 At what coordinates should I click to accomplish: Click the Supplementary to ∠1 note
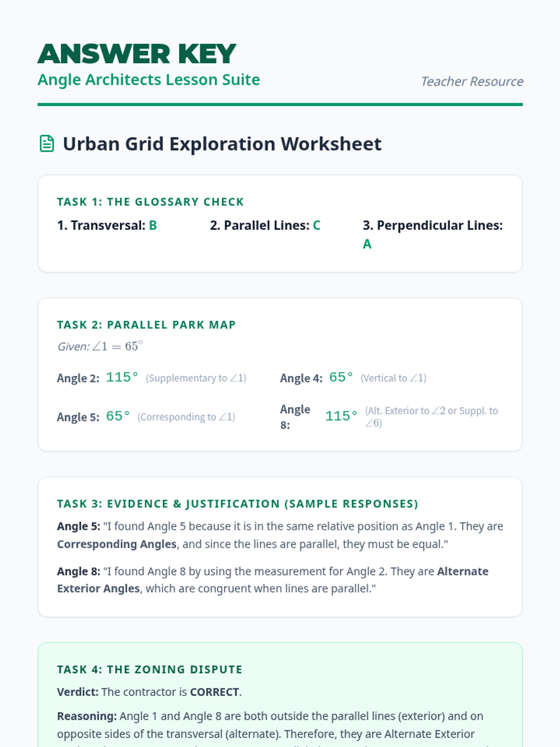click(x=196, y=378)
